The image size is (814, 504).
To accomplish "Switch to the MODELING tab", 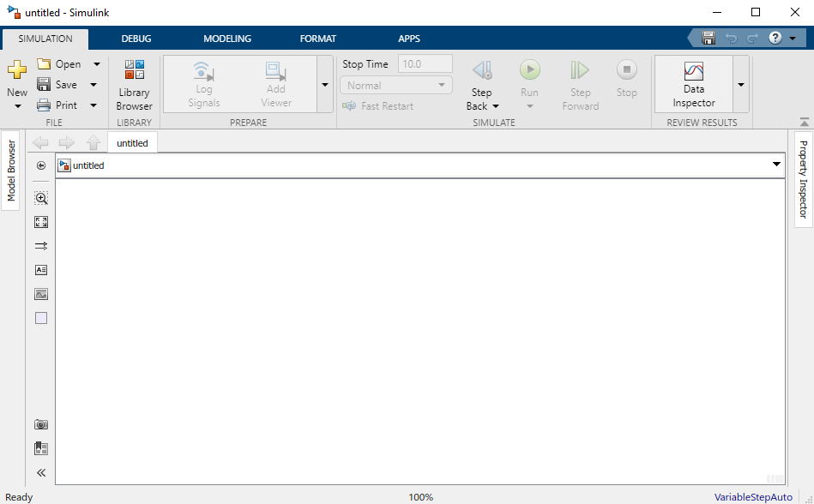I will tap(227, 39).
